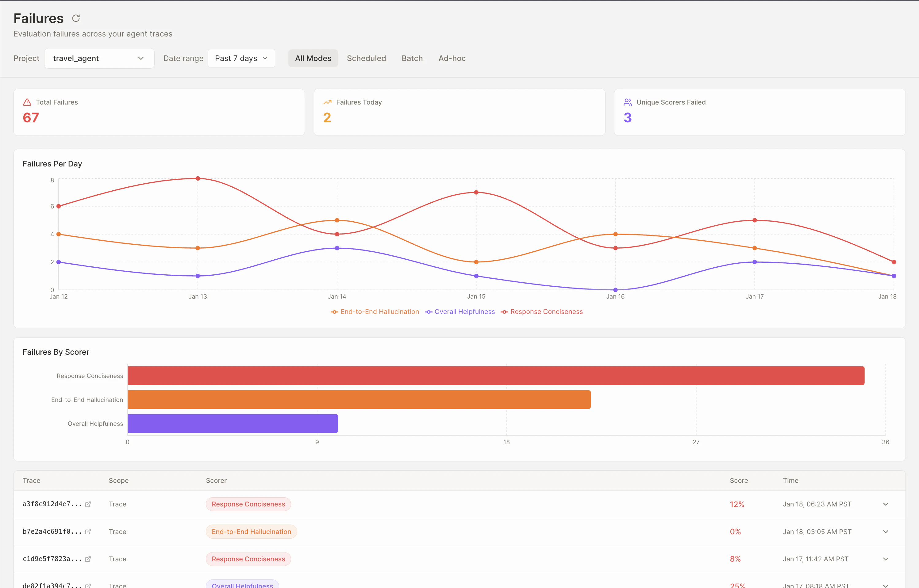Open external link icon beside trace c1d9e5f7823a
Image resolution: width=919 pixels, height=588 pixels.
(88, 559)
